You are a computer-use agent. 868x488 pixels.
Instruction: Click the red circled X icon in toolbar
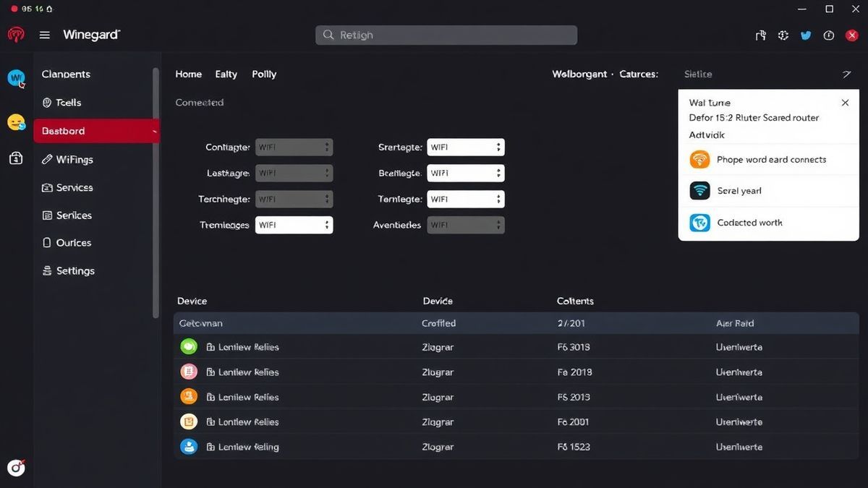pos(851,35)
